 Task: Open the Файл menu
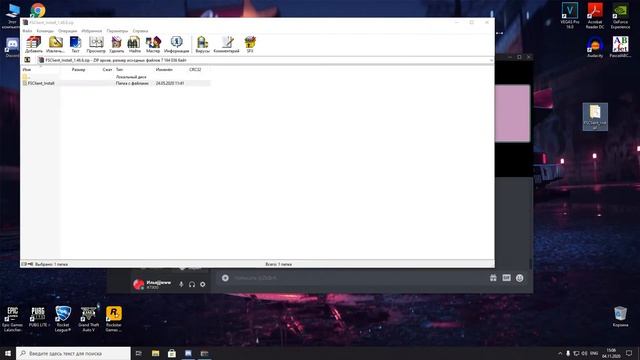coord(27,31)
